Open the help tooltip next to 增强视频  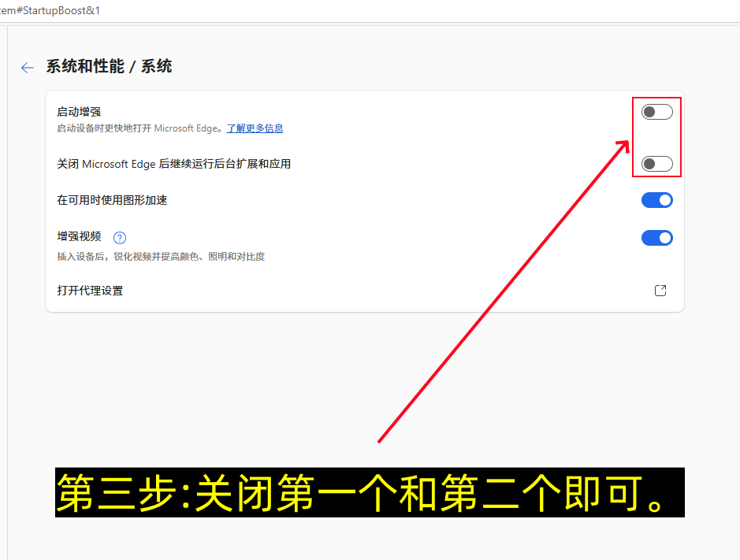click(x=119, y=237)
